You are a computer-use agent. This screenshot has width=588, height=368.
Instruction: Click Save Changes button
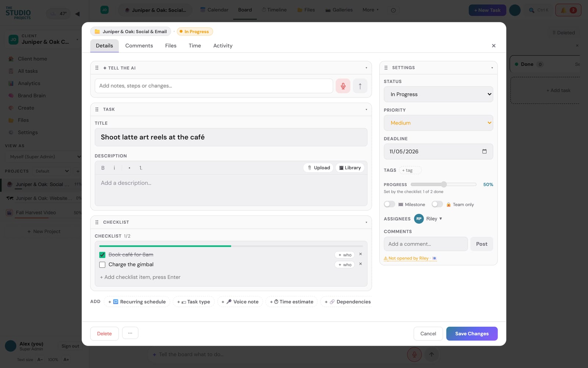472,333
